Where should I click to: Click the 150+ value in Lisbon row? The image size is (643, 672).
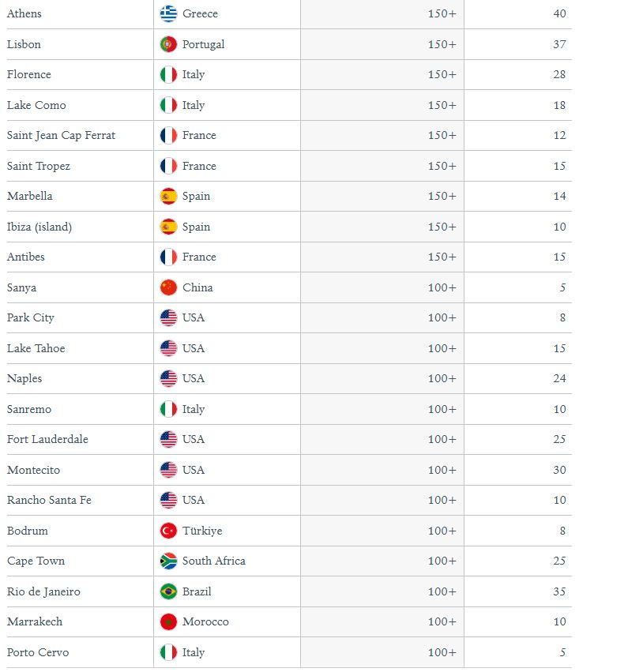(x=442, y=44)
